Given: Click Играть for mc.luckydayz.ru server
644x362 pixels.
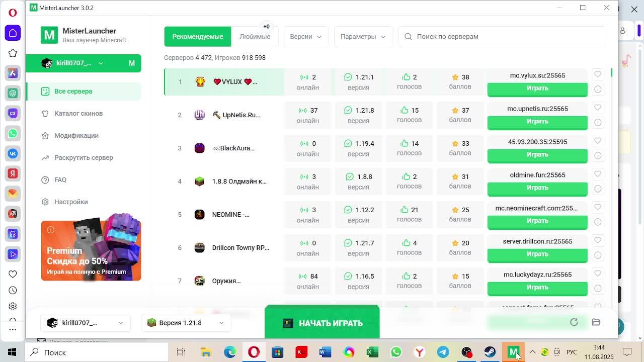Looking at the screenshot, I should point(537,288).
